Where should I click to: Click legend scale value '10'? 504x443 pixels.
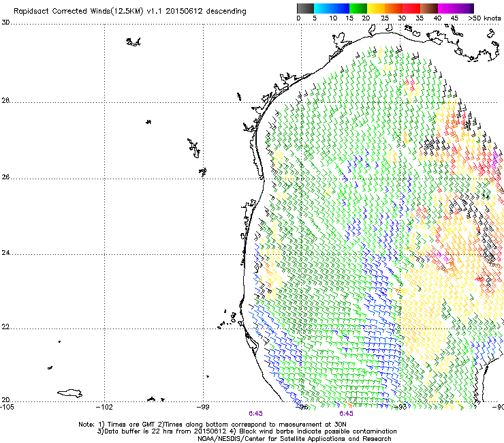(333, 18)
